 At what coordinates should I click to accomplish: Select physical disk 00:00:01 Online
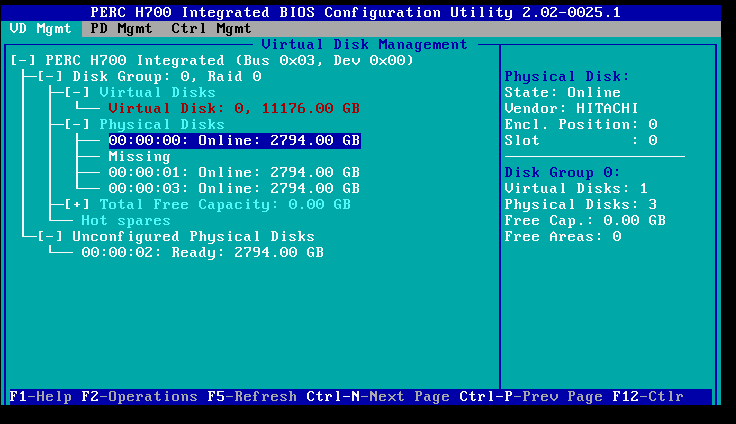pyautogui.click(x=234, y=172)
